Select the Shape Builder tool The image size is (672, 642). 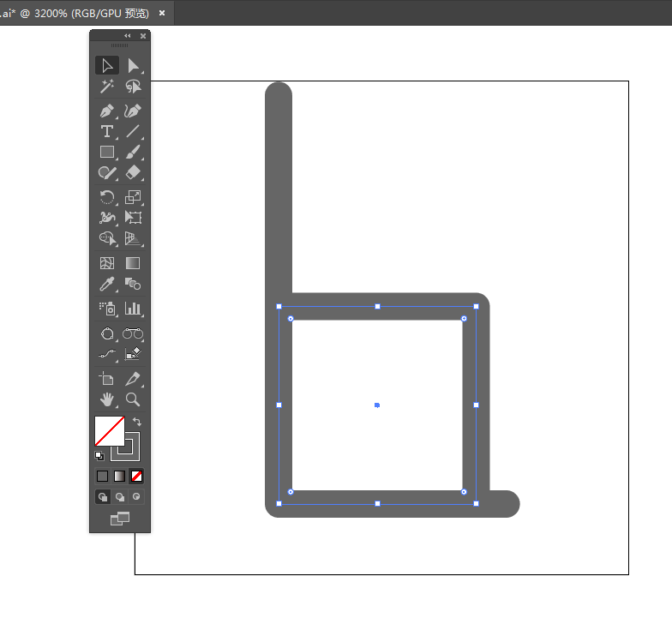[x=107, y=238]
